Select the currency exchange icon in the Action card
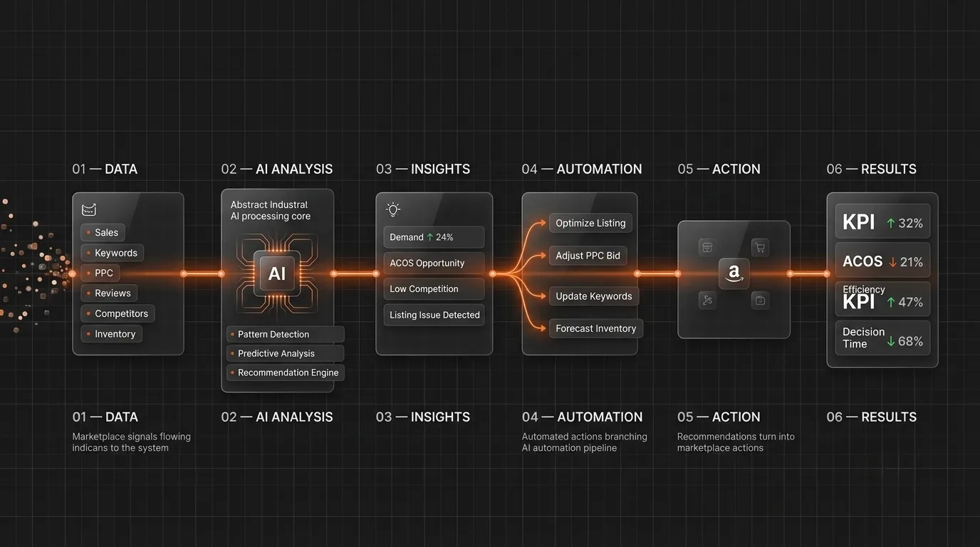The height and width of the screenshot is (547, 980). coord(707,300)
